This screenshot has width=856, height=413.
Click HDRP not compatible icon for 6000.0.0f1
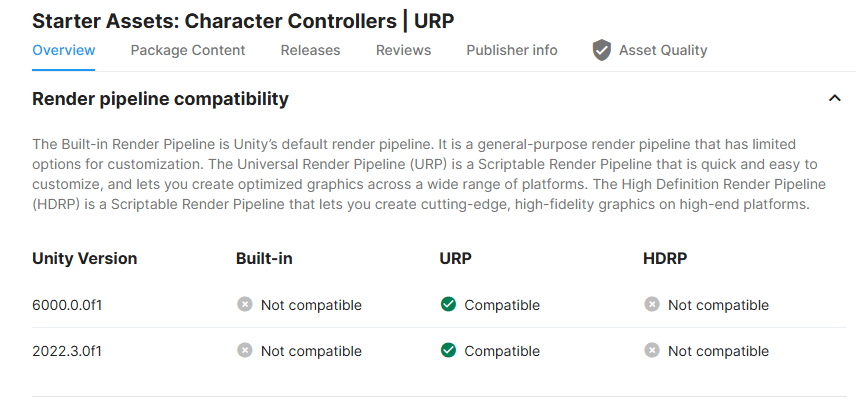(x=652, y=304)
